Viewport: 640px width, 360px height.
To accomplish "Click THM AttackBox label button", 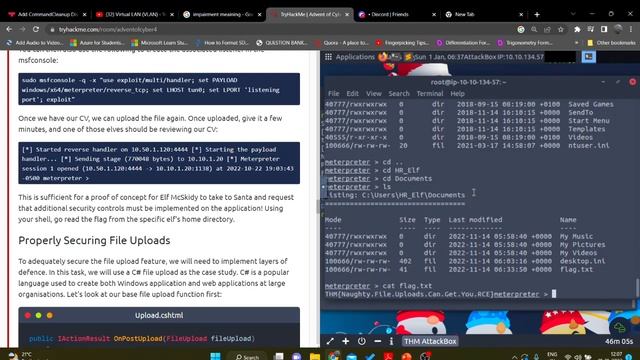I will (x=430, y=341).
